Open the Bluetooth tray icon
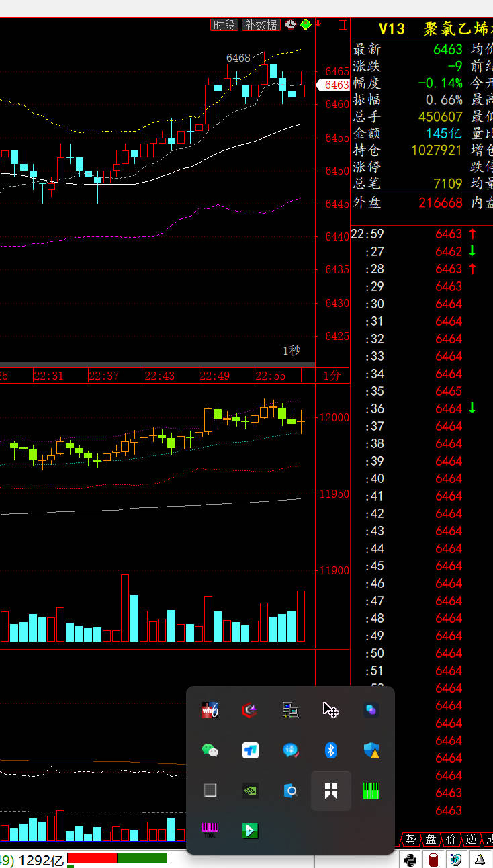Image resolution: width=493 pixels, height=868 pixels. click(x=330, y=750)
